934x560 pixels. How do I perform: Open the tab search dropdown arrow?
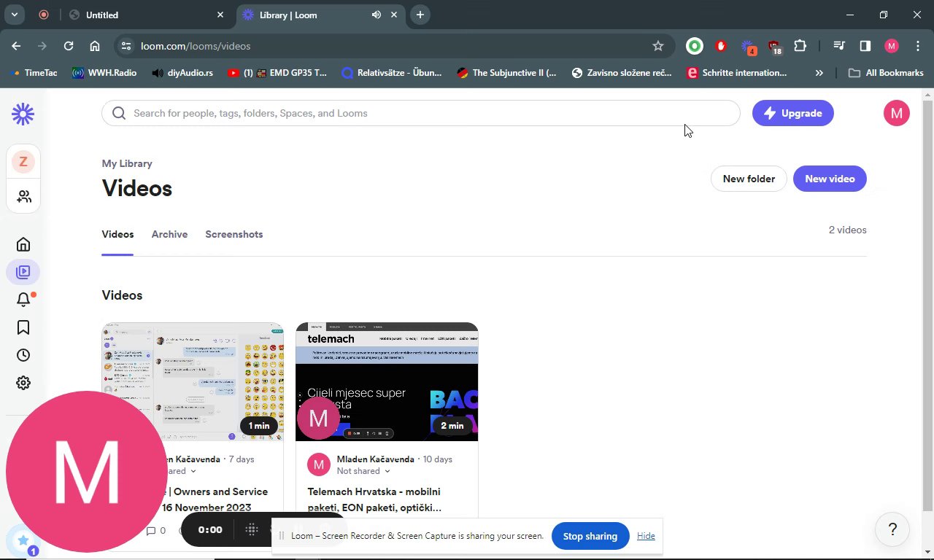tap(14, 15)
